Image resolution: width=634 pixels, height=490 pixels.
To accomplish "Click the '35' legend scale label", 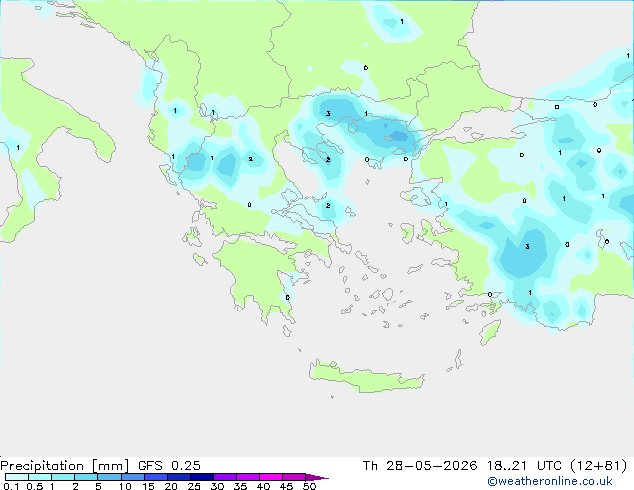I will 240,486.
